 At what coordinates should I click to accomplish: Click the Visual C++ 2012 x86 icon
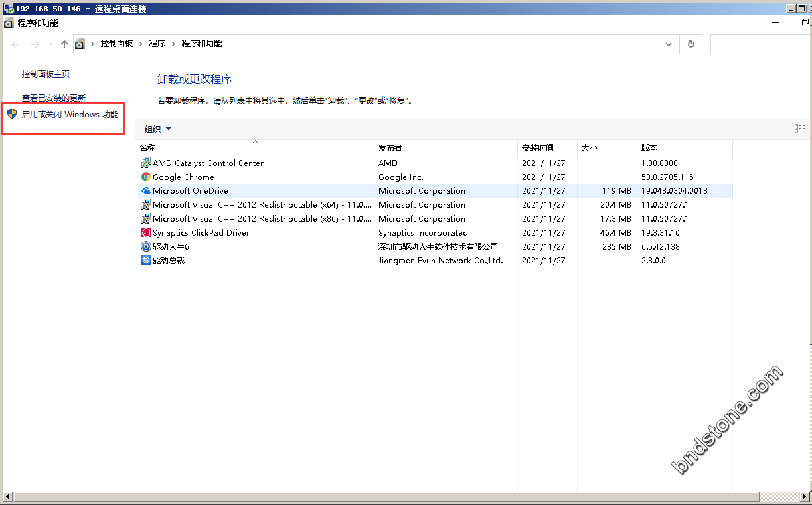(146, 218)
